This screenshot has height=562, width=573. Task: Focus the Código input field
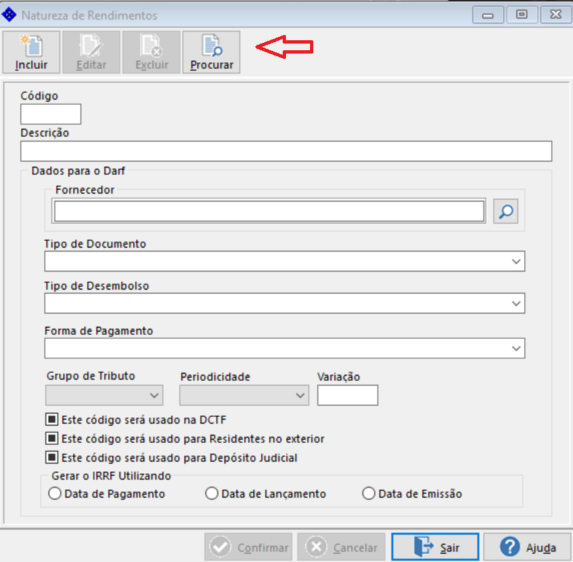[51, 114]
